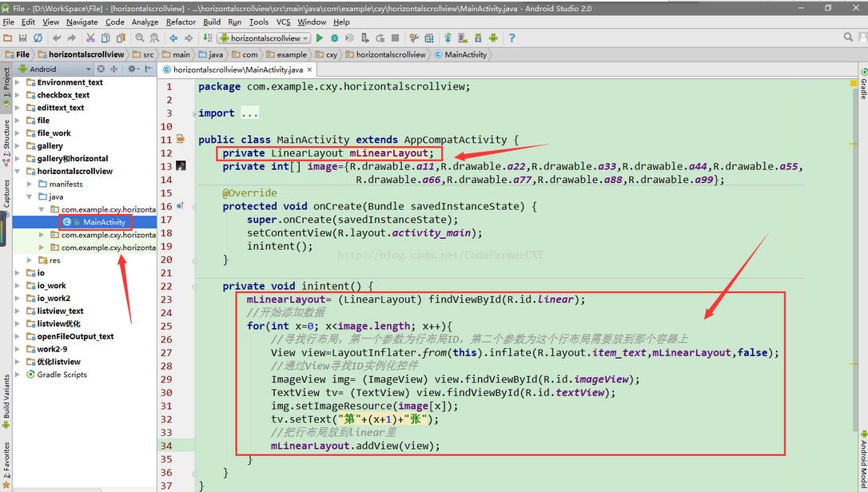Click the Copy toolbar icon
Screen dimensions: 868x492
tap(106, 38)
